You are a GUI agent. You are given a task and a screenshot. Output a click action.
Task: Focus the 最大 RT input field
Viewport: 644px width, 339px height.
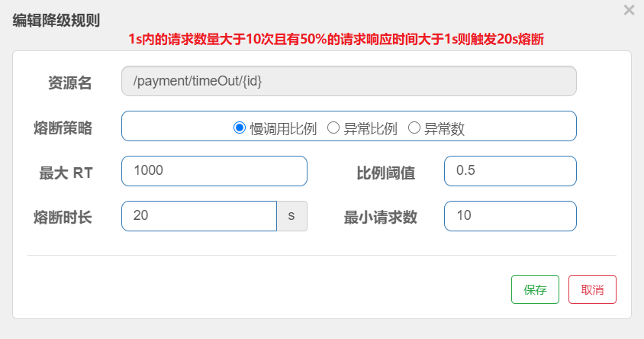[x=214, y=171]
